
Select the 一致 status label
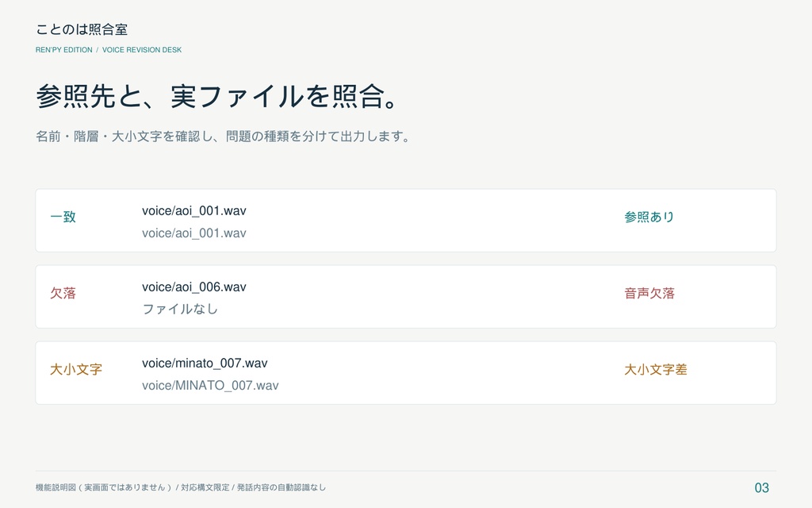click(x=63, y=217)
